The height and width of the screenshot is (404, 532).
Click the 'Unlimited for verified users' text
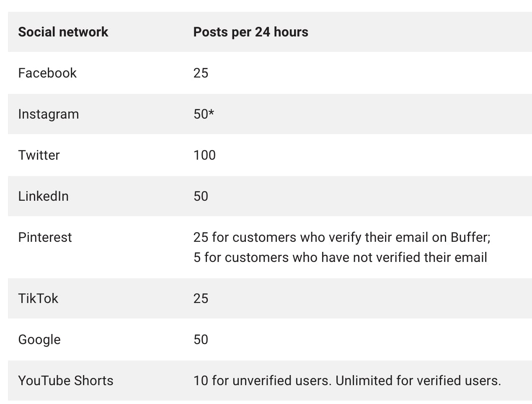tap(418, 381)
